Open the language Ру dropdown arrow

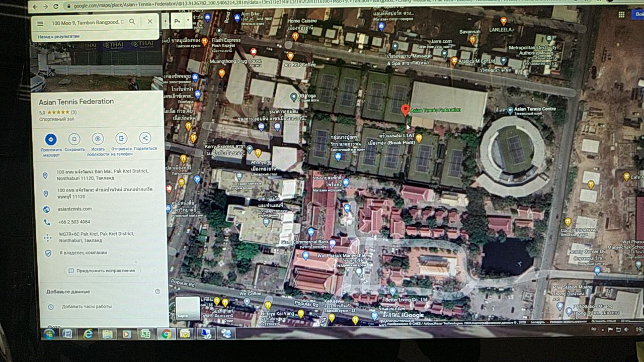(188, 21)
